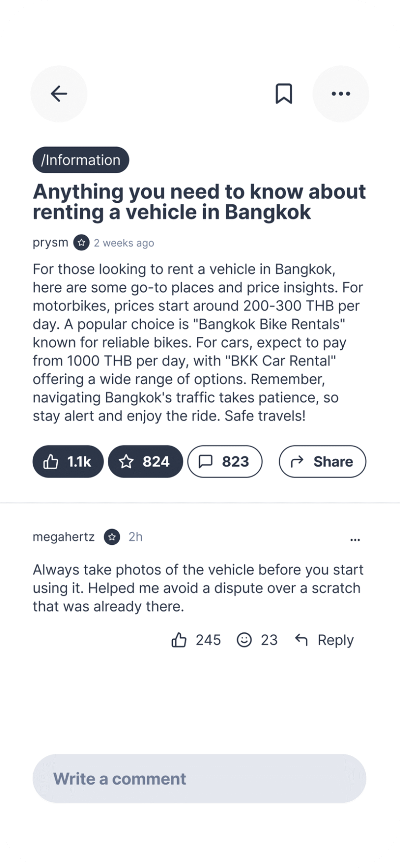Click prysm's verified star badge

[x=81, y=242]
